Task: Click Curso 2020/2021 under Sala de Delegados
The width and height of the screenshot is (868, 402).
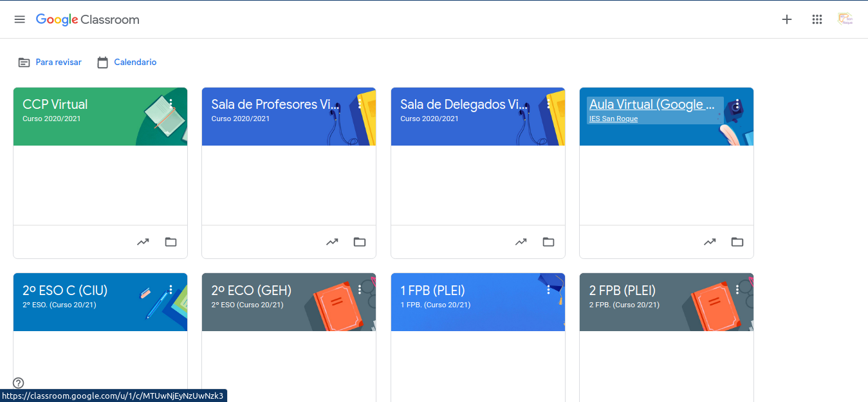Action: point(429,119)
